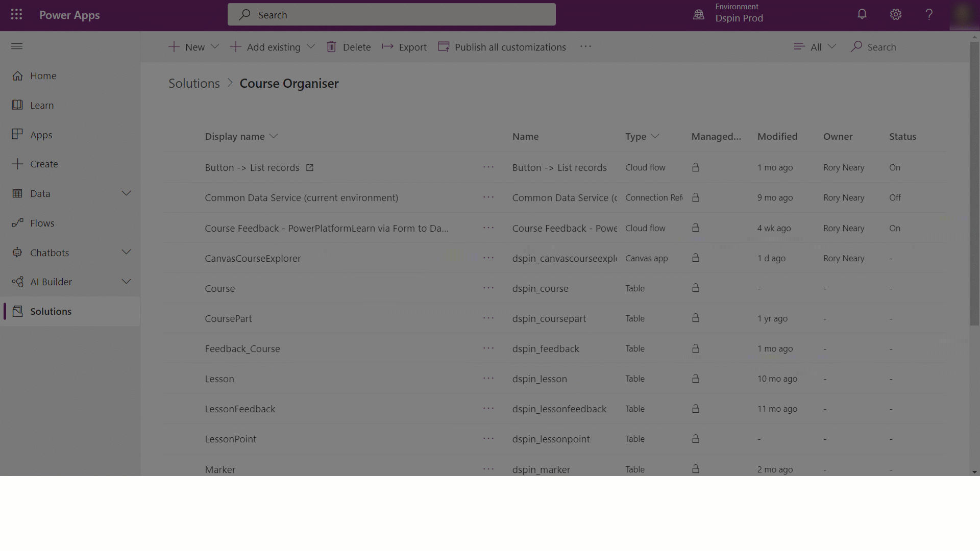Click the Add existing icon in toolbar
The width and height of the screenshot is (980, 551).
pyautogui.click(x=236, y=46)
